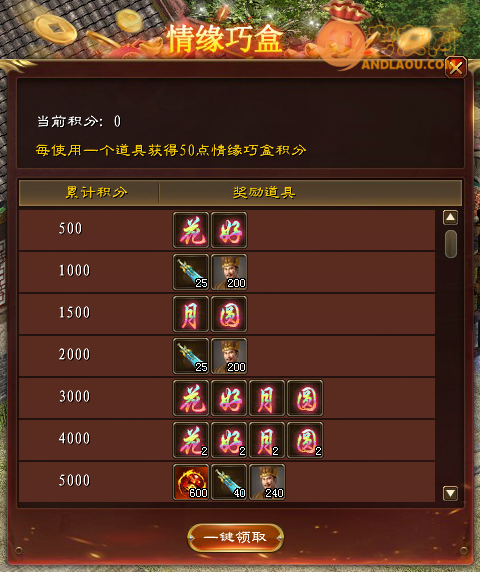Click the 月 character icon in the 1500 row
This screenshot has width=480, height=572.
191,314
